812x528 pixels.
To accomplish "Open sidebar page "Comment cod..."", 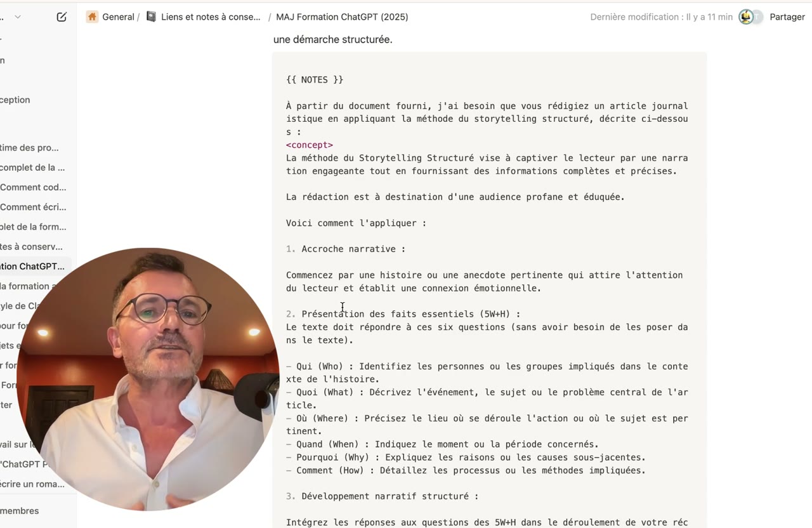I will pyautogui.click(x=33, y=187).
